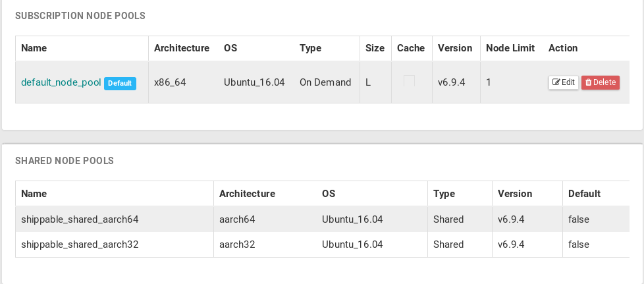Open the default_node_pool link
Screen dimensions: 644x284
coord(61,82)
